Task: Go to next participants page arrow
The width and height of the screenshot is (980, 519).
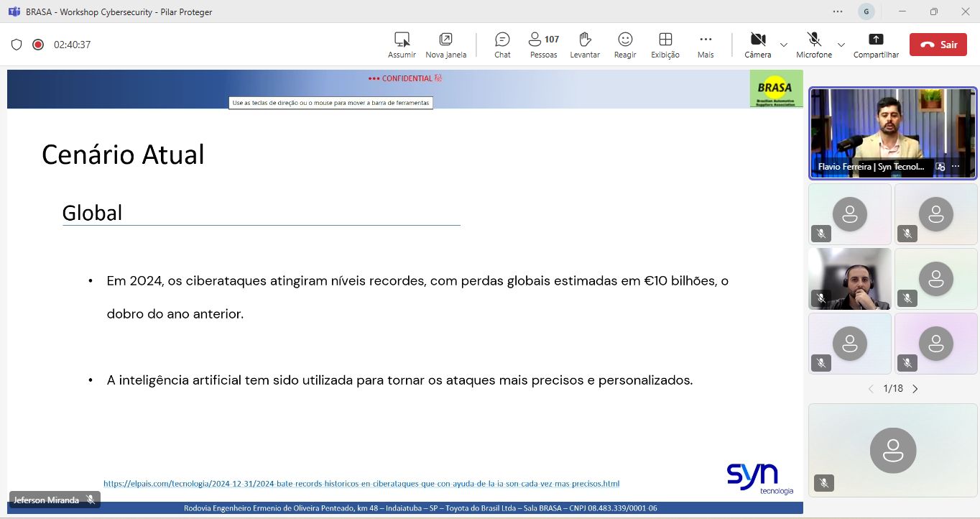Action: [x=915, y=389]
